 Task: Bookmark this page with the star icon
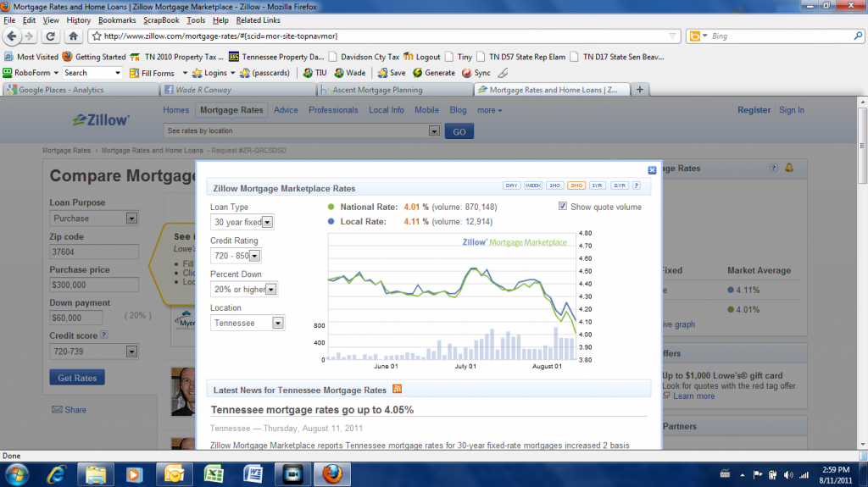(x=97, y=36)
